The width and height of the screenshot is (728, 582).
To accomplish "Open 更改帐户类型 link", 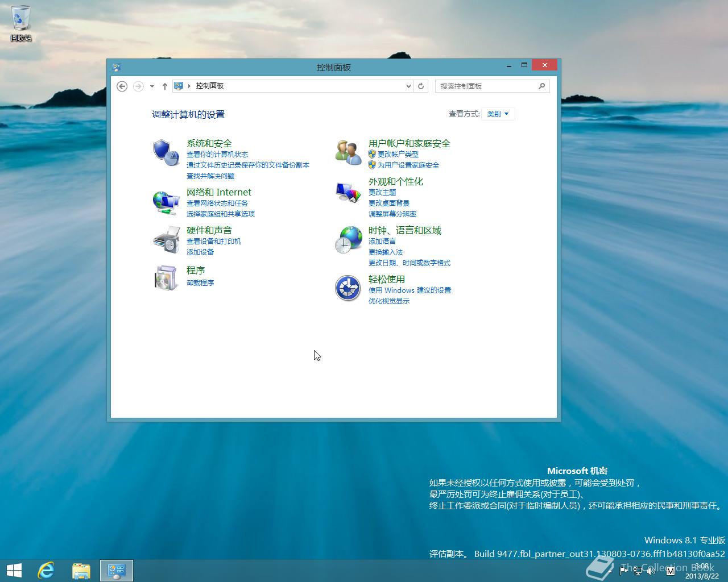I will coord(398,155).
